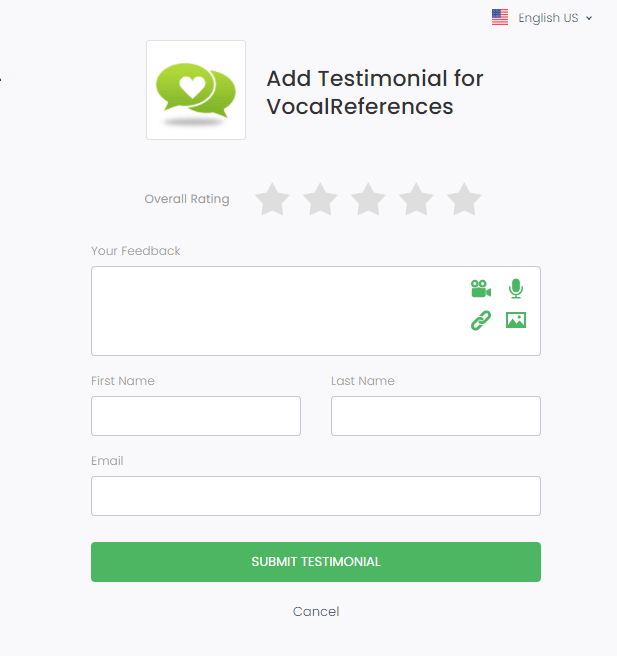Click the Add Testimonial heading text
This screenshot has width=617, height=656.
tap(375, 92)
